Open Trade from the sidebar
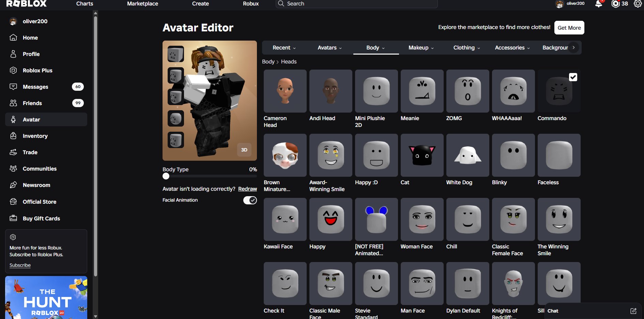The height and width of the screenshot is (319, 644). [46, 152]
